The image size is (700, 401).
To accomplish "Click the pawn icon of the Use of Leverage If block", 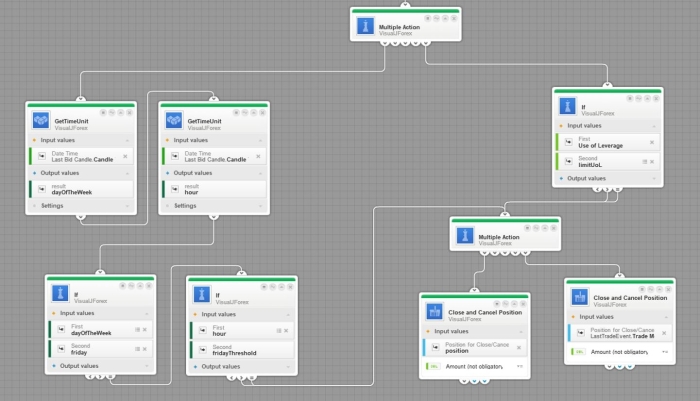I will (567, 106).
